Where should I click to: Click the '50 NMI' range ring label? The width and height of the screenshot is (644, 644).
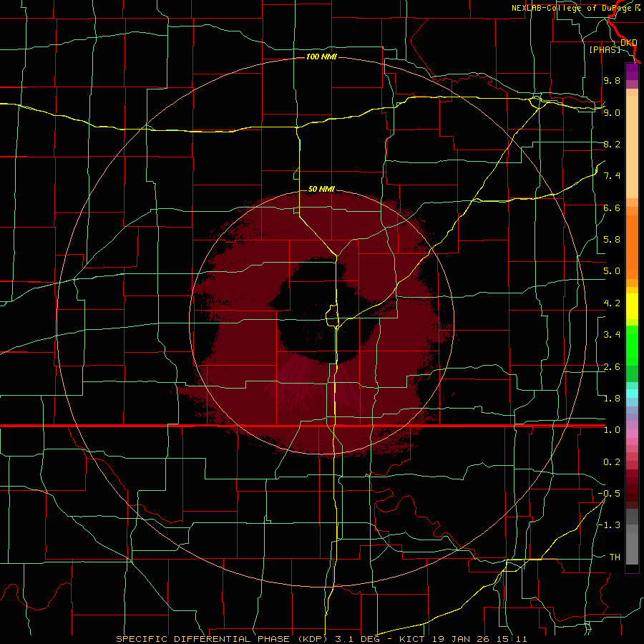click(x=321, y=190)
